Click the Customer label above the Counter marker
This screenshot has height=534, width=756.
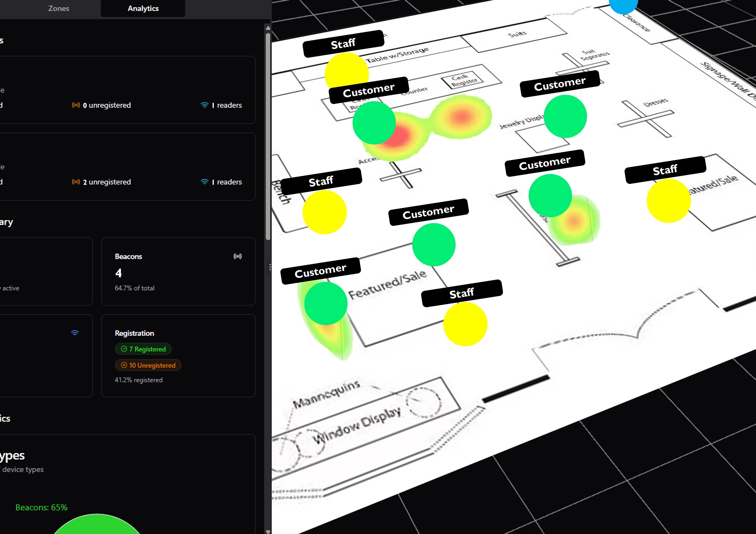click(369, 90)
